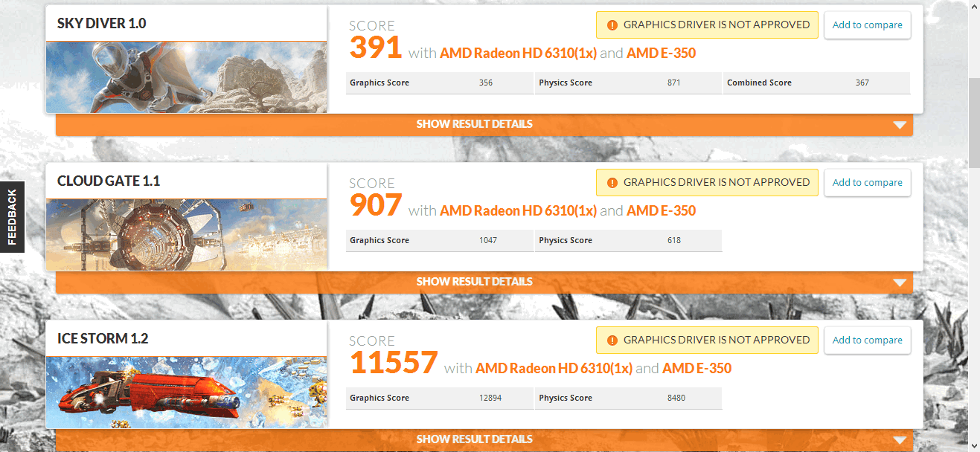The height and width of the screenshot is (452, 980).
Task: Click the Ice Storm score 11557
Action: point(394,364)
